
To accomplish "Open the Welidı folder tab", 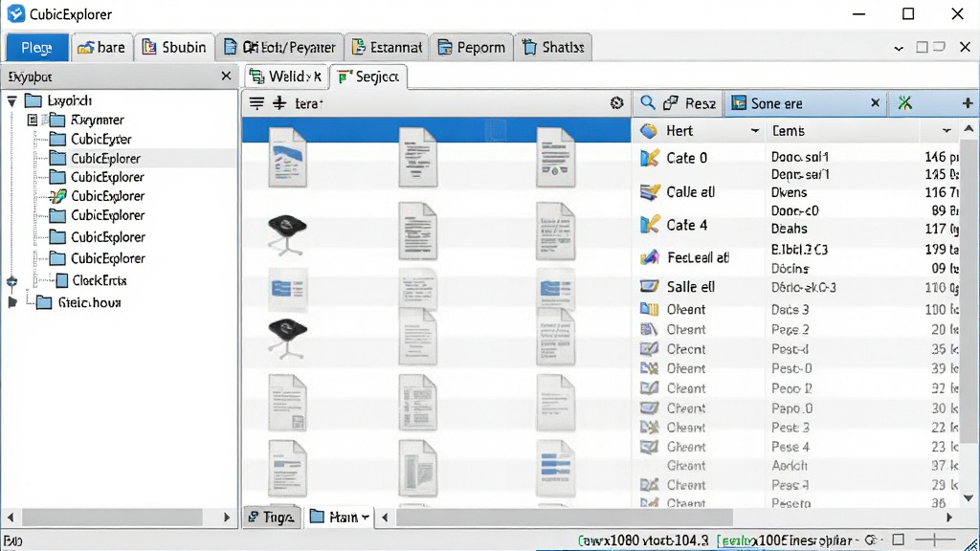I will 285,77.
